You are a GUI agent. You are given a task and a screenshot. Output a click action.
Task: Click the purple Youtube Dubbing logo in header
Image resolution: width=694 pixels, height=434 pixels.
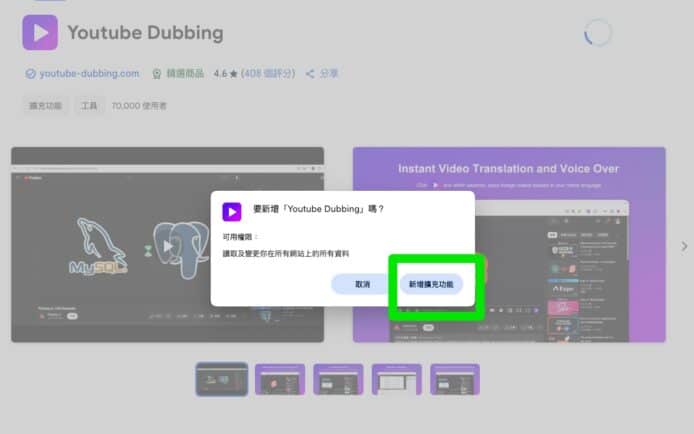[39, 32]
